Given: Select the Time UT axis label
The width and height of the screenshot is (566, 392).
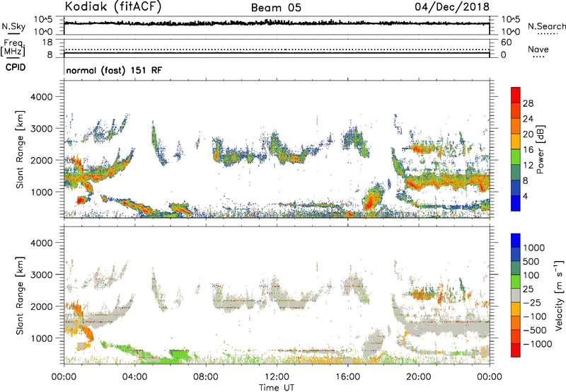Looking at the screenshot, I should (x=277, y=388).
